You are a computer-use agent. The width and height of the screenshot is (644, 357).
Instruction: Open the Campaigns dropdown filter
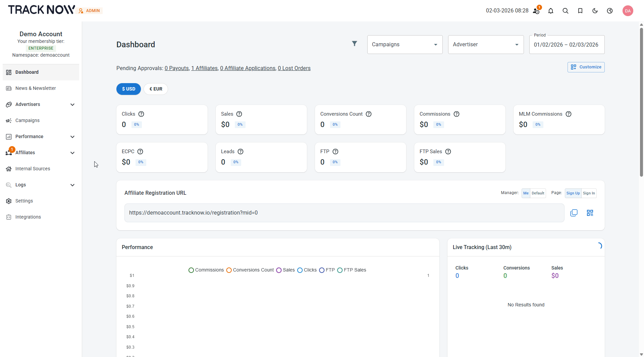[405, 45]
